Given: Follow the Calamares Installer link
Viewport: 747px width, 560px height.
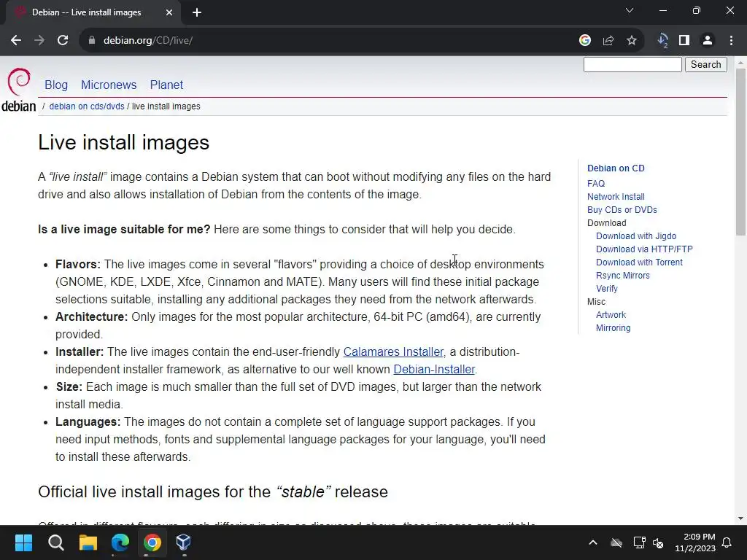Looking at the screenshot, I should coord(393,352).
